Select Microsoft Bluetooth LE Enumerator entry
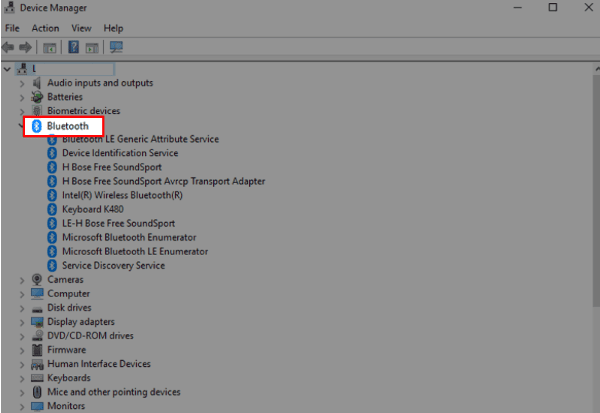Image resolution: width=600 pixels, height=413 pixels. pyautogui.click(x=135, y=251)
